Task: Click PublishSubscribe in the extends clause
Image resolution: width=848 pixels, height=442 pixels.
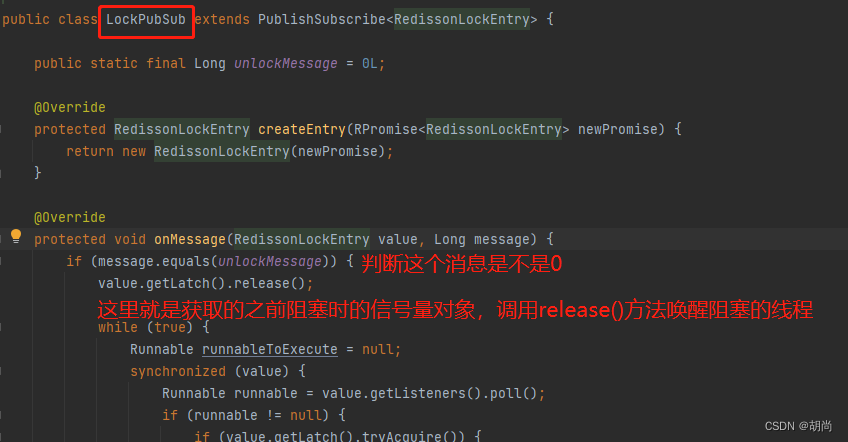Action: point(322,19)
